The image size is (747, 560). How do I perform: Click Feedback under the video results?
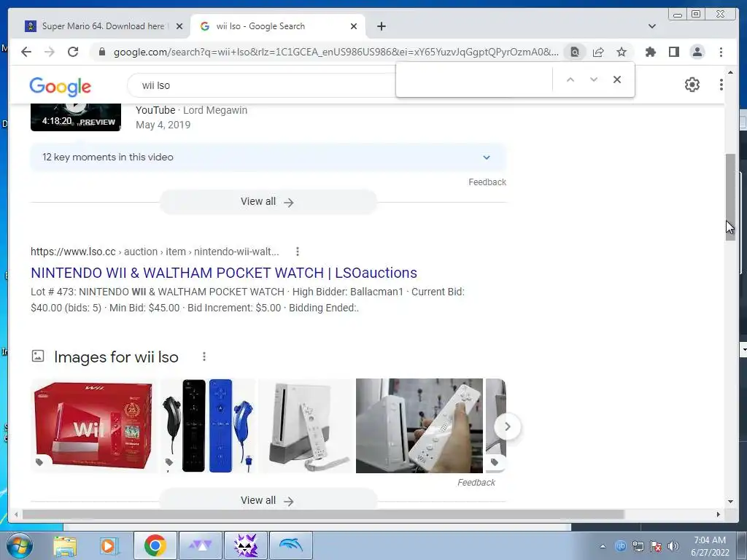coord(487,182)
